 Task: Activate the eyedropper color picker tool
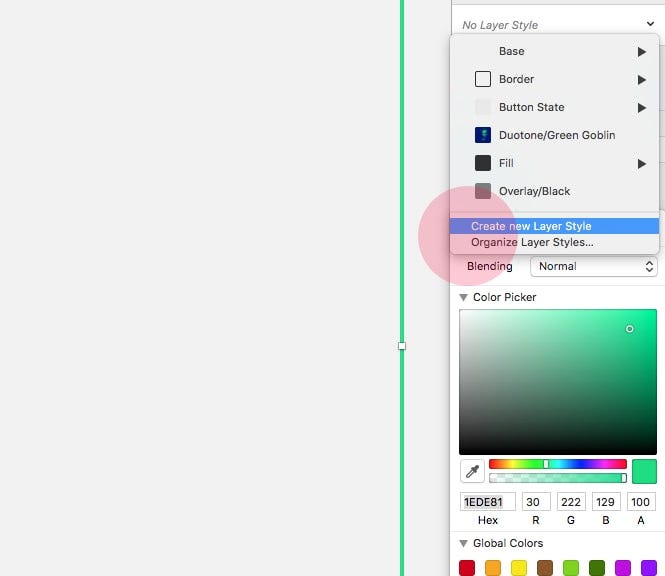(x=472, y=471)
